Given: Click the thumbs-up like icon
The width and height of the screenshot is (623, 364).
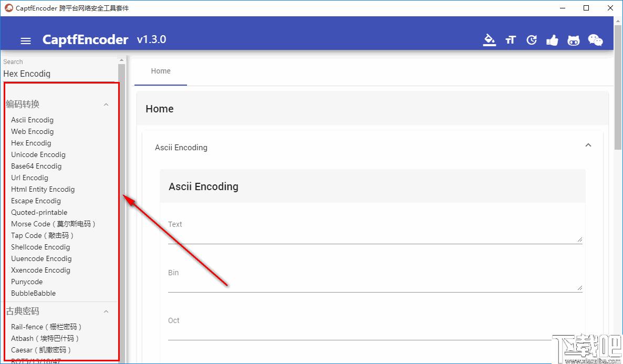Looking at the screenshot, I should click(552, 40).
